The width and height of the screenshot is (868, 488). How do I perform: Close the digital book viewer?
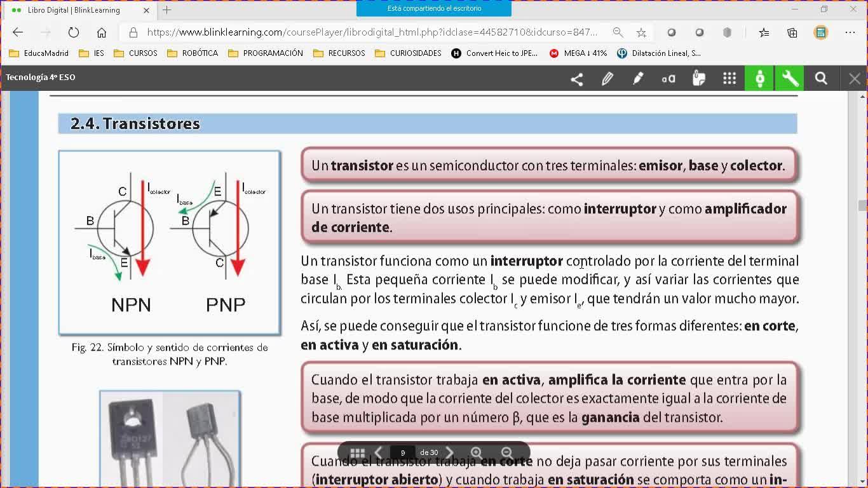(x=855, y=79)
